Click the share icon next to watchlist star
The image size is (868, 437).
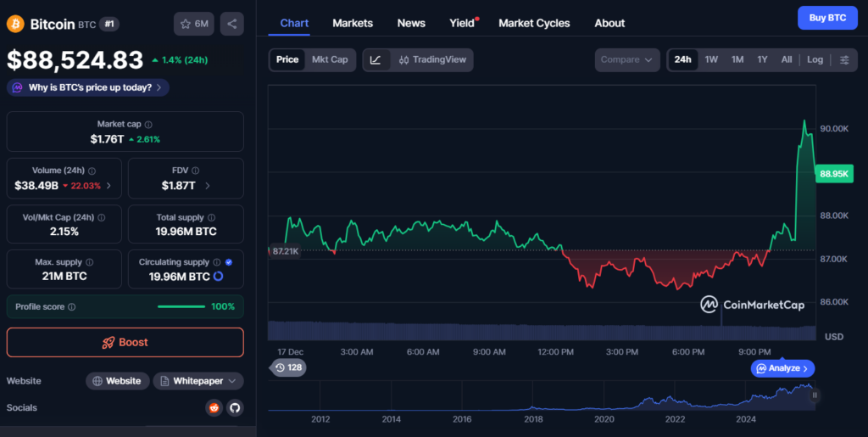(232, 24)
